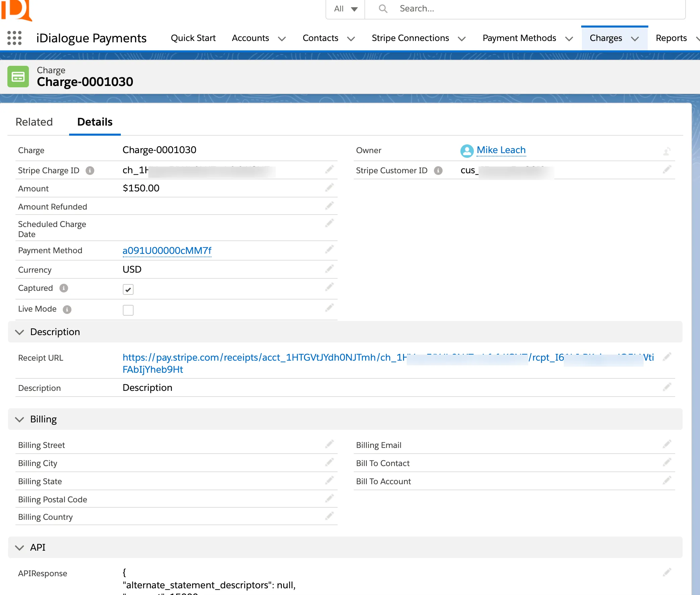The height and width of the screenshot is (595, 700).
Task: Click the iDialogue logo icon
Action: point(17,10)
